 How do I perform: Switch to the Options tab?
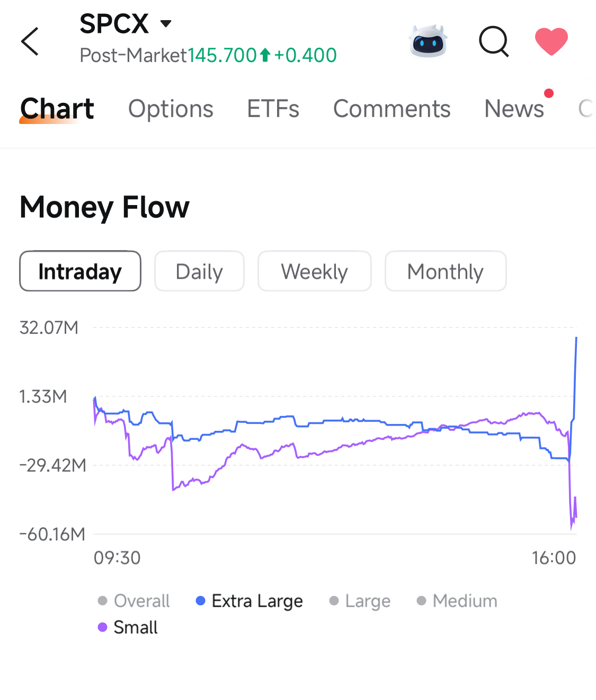click(x=171, y=109)
